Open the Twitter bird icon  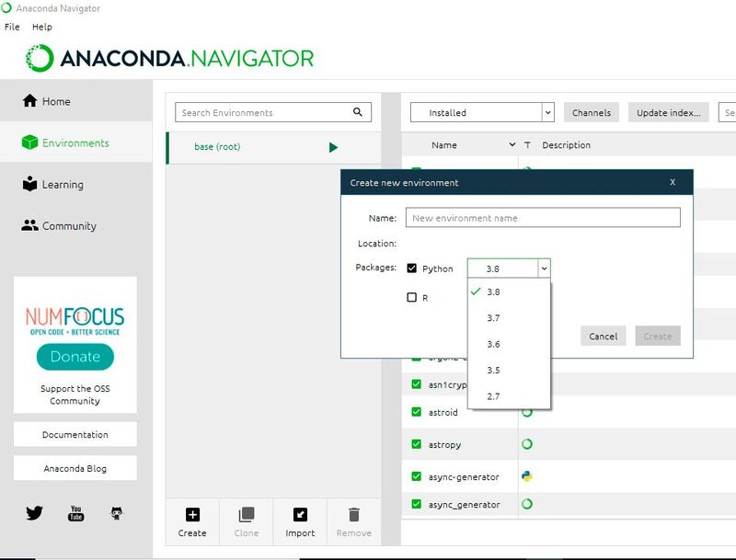pyautogui.click(x=34, y=512)
